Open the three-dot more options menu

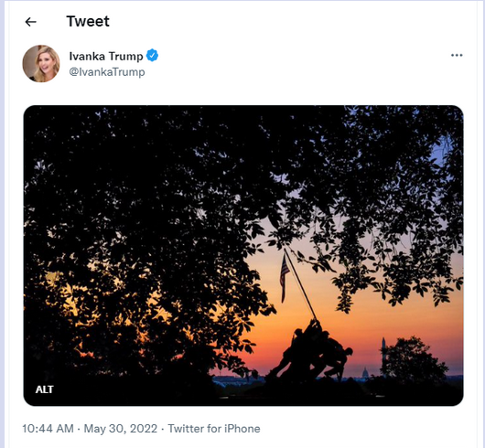click(457, 55)
